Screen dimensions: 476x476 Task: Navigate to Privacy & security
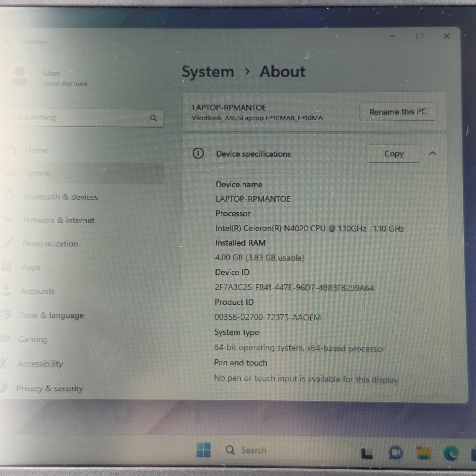pos(50,388)
